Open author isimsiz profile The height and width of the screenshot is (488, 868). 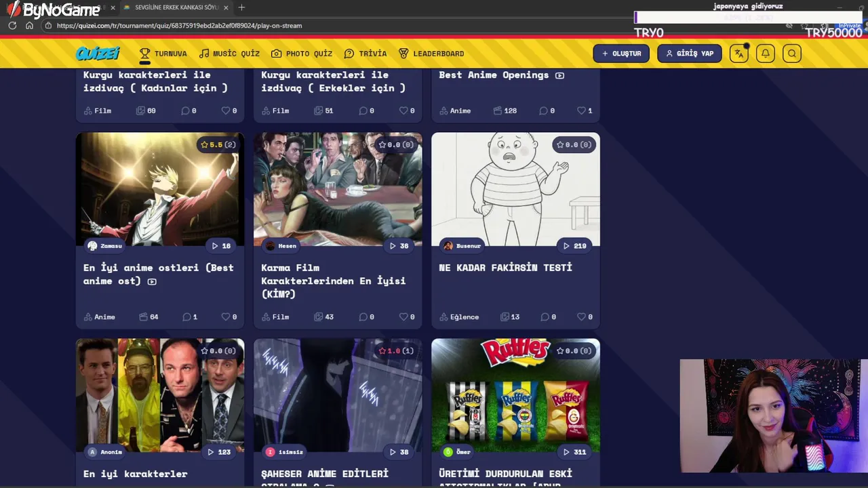[x=284, y=451]
